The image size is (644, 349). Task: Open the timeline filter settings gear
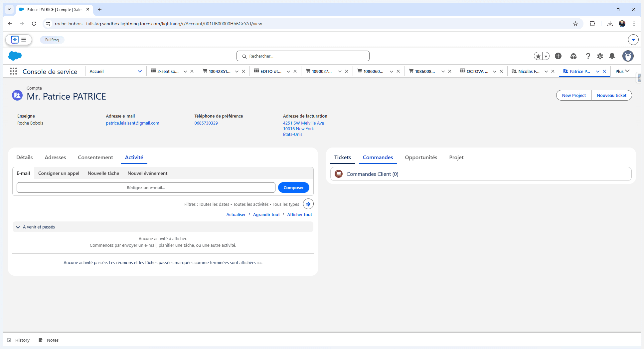coord(308,204)
